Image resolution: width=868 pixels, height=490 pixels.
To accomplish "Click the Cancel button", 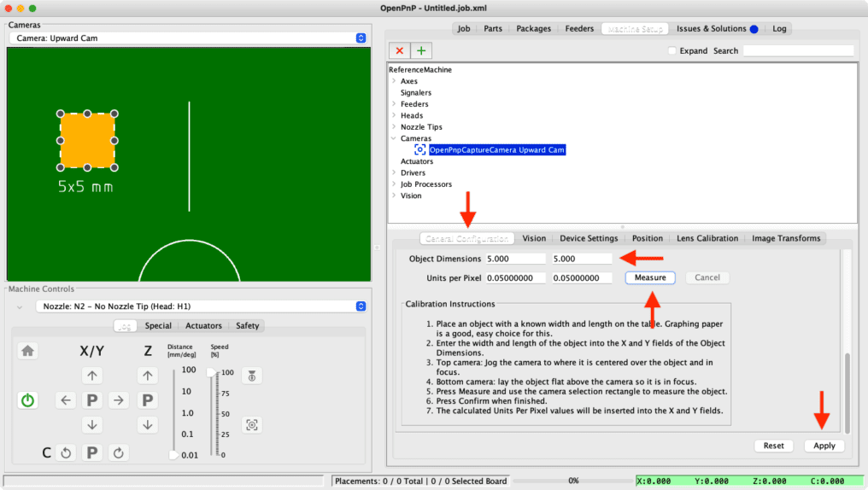I will click(707, 277).
